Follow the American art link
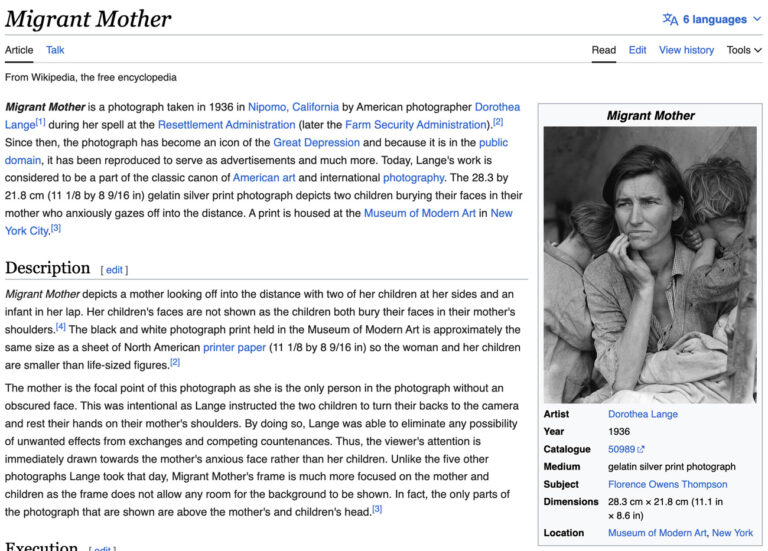Screen dimensions: 768x551 pyautogui.click(x=264, y=178)
